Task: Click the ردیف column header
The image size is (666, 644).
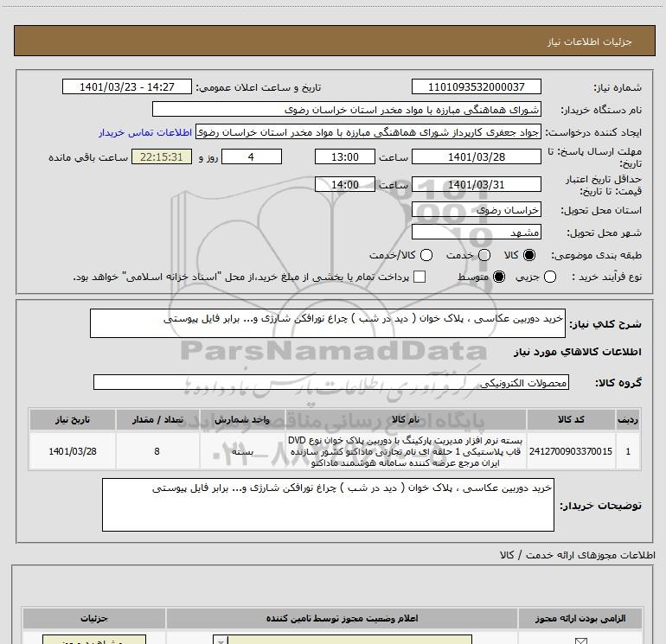Action: (x=628, y=419)
